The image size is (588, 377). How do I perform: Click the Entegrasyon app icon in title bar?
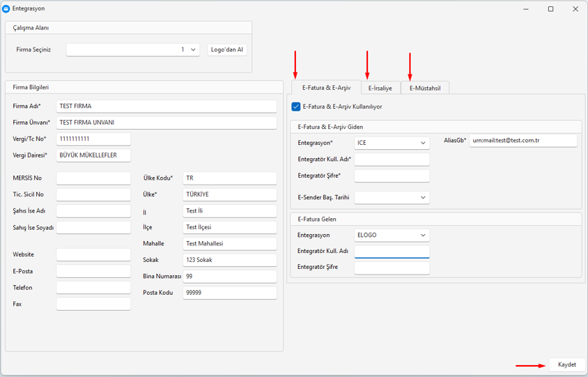6,8
